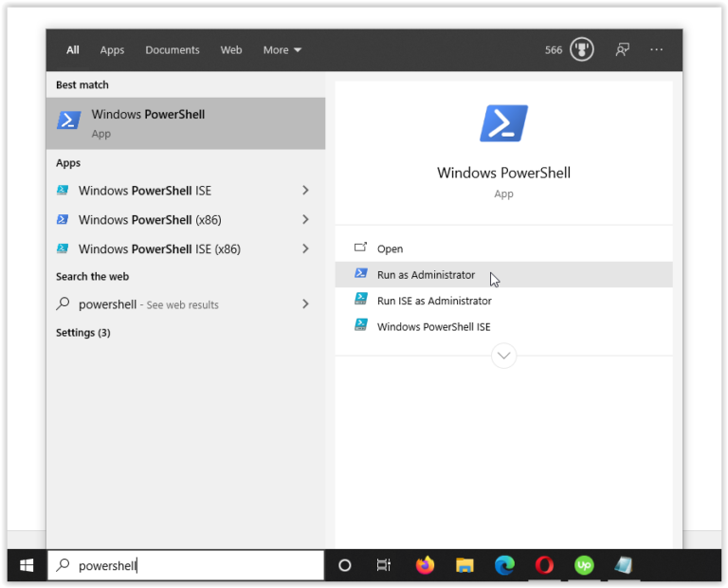Open the More filter dropdown
Viewport: 728px width, 588px height.
(x=282, y=49)
